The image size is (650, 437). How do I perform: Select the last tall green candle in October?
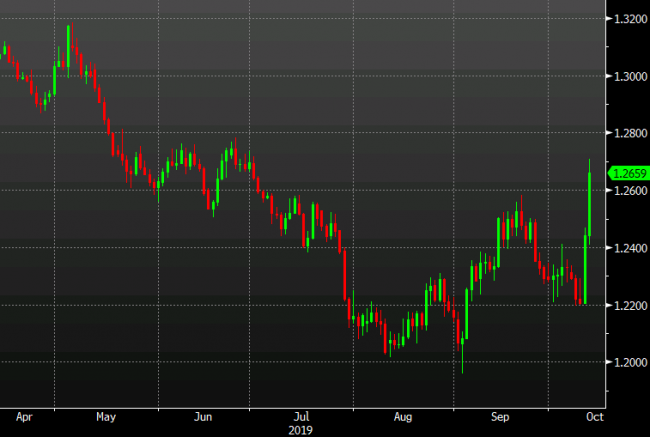click(x=591, y=204)
